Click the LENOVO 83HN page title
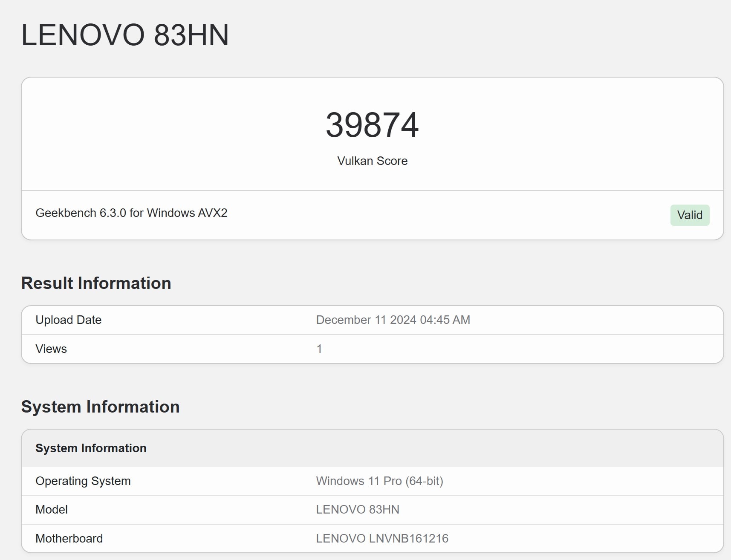Viewport: 731px width, 560px height. (x=125, y=35)
